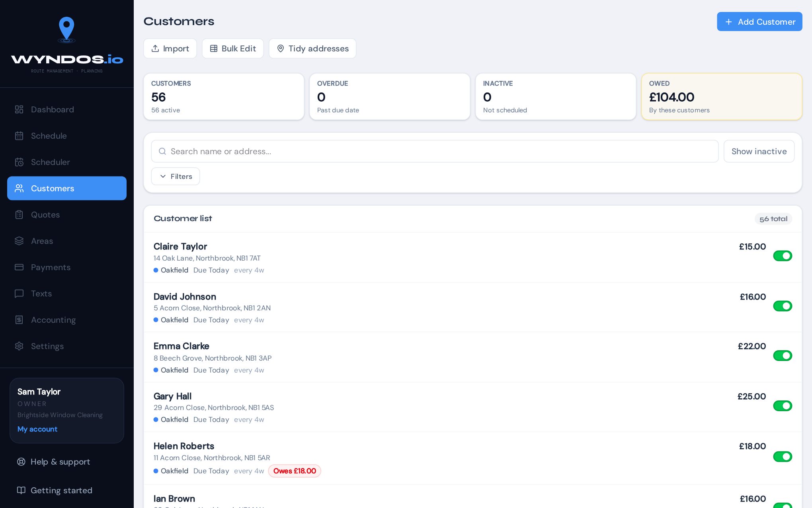Screen dimensions: 812x508
Task: Toggle Emma Clarke's active switch
Action: point(783,355)
